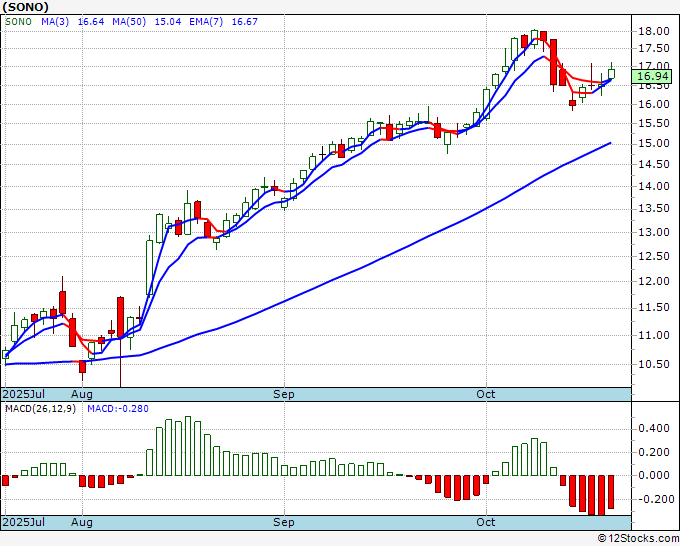This screenshot has width=680, height=546.
Task: Click the EMA(7) value 16.67
Action: pos(245,22)
